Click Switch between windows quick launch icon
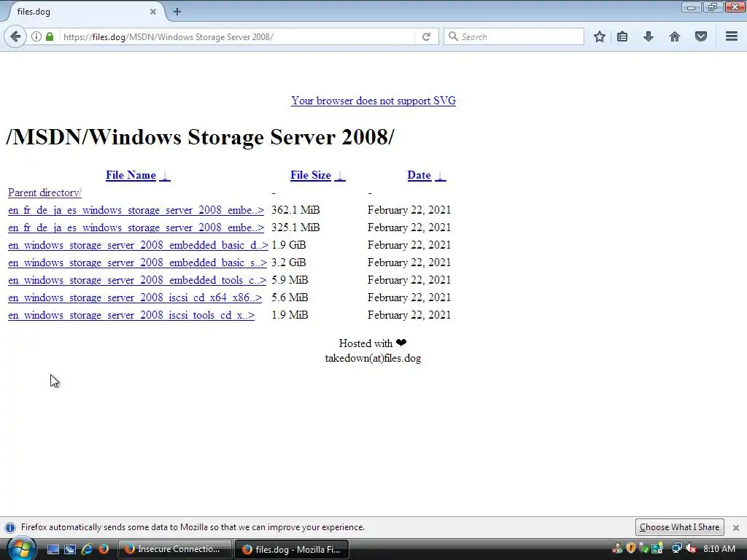 pos(70,549)
